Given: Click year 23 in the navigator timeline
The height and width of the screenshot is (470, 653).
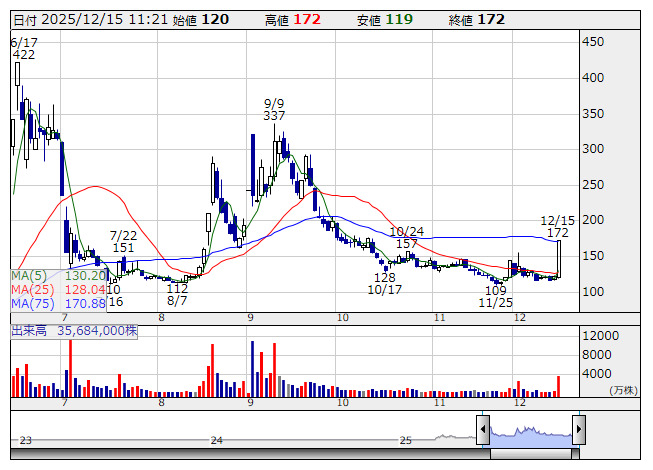Looking at the screenshot, I should tap(26, 440).
